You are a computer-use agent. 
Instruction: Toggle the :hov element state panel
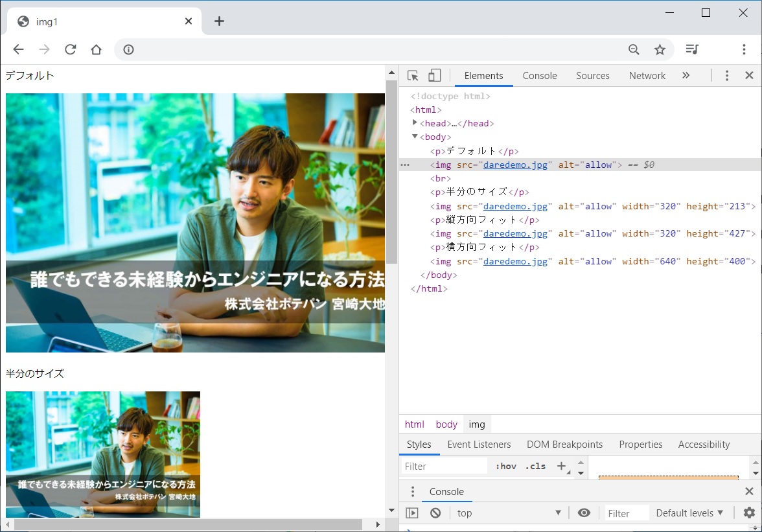[506, 467]
